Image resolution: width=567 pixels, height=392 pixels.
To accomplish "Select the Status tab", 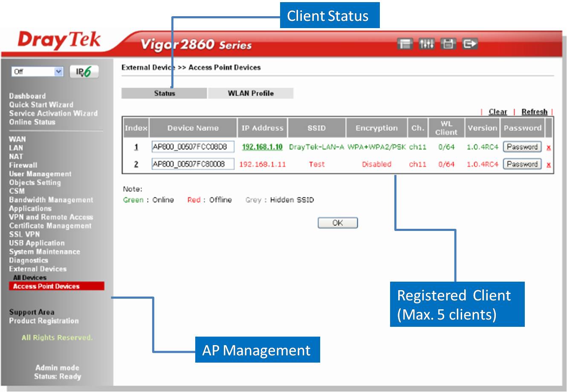I will [164, 93].
